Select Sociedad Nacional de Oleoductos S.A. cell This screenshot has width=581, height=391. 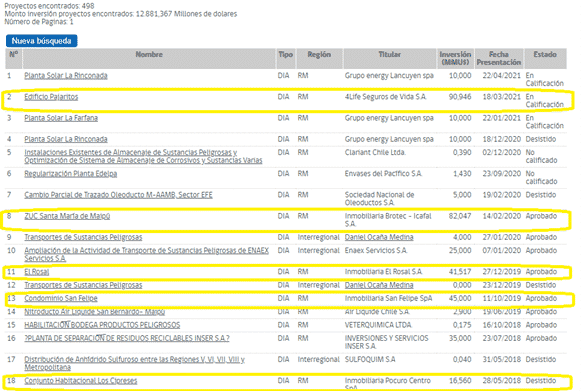pyautogui.click(x=379, y=199)
